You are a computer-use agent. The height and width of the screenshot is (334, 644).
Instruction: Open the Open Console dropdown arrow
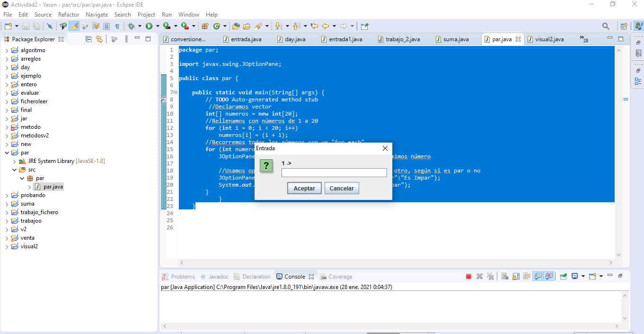click(x=601, y=276)
